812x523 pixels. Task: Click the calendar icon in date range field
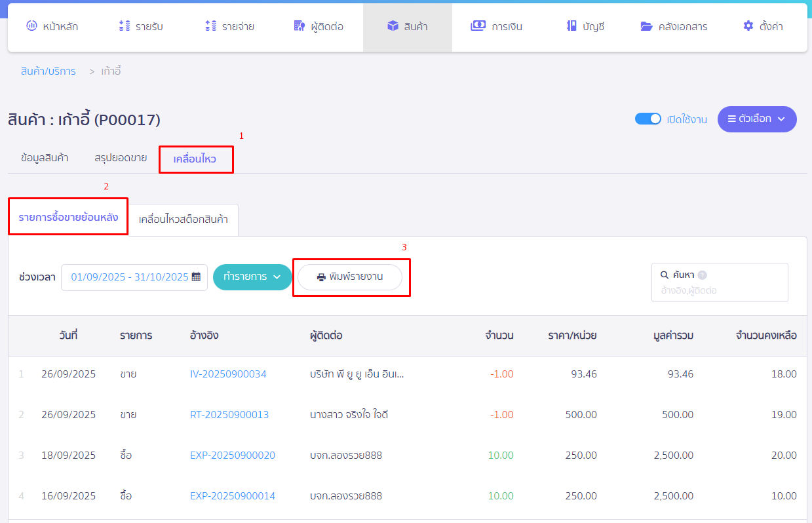(x=196, y=277)
